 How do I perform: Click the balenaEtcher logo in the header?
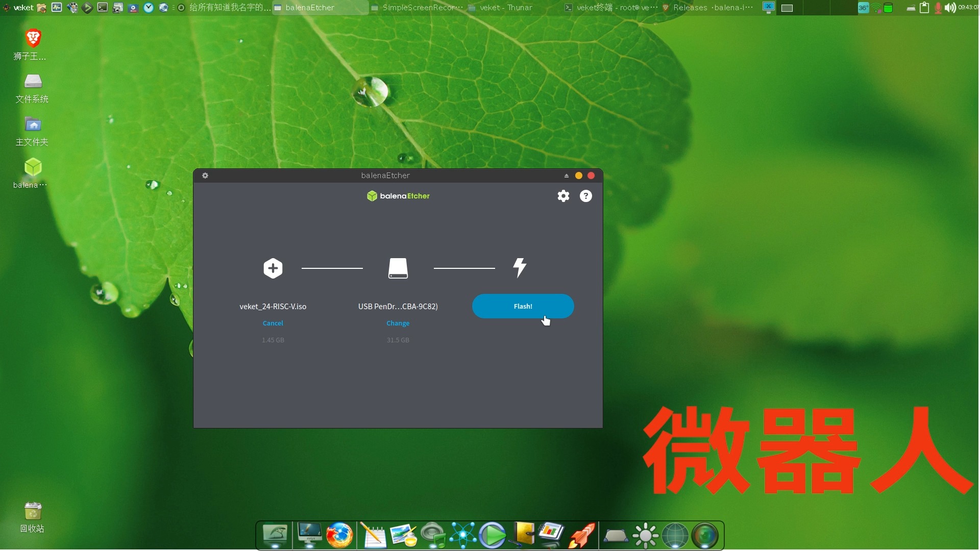(x=398, y=196)
